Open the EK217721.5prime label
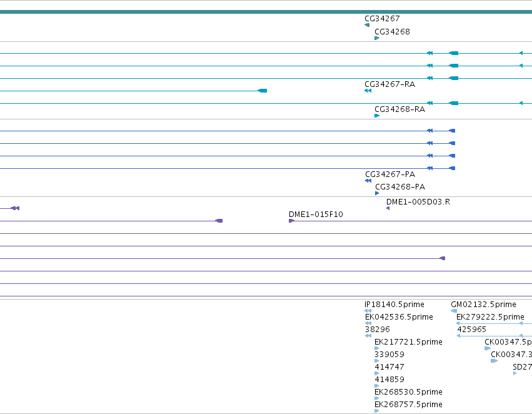This screenshot has width=532, height=414. pos(408,342)
